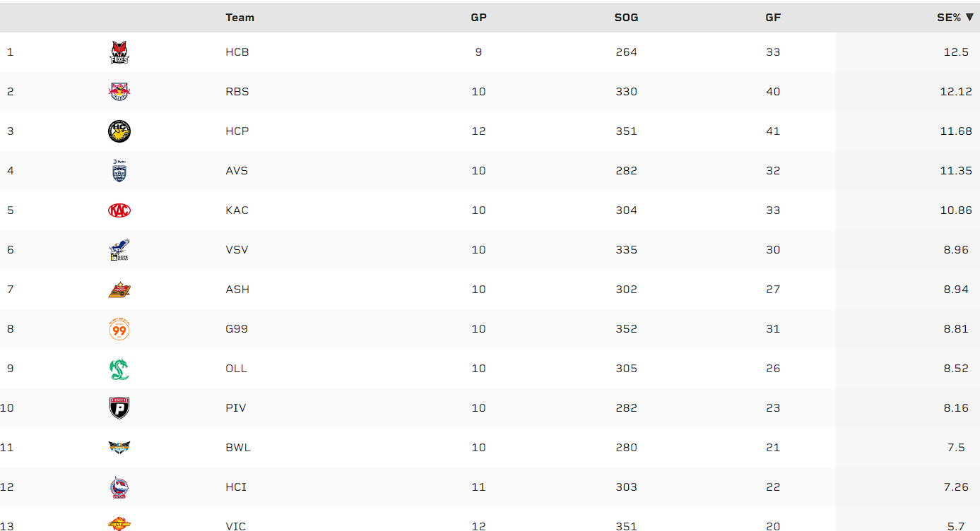The image size is (980, 531).
Task: Click the BWL Black Wings logo
Action: [x=119, y=448]
